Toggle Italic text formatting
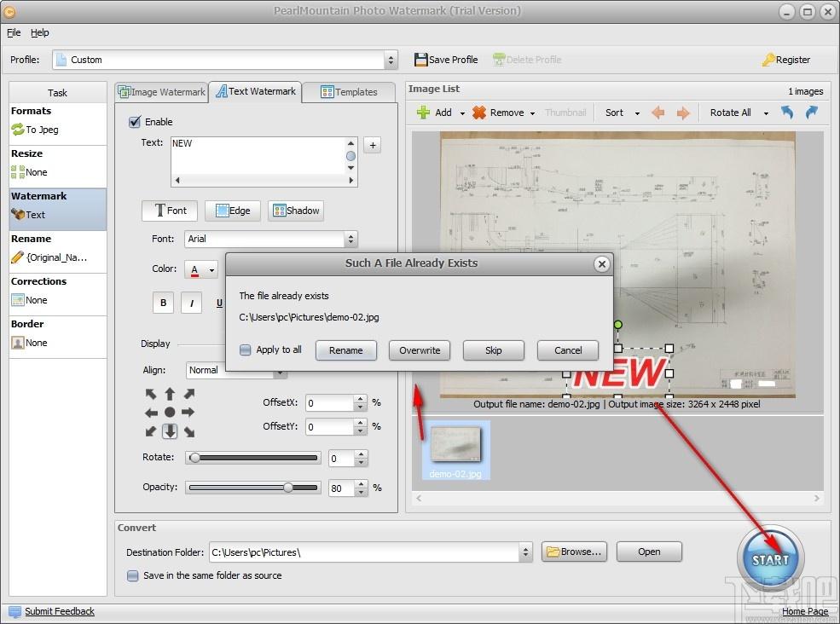Viewport: 840px width, 624px height. click(191, 303)
